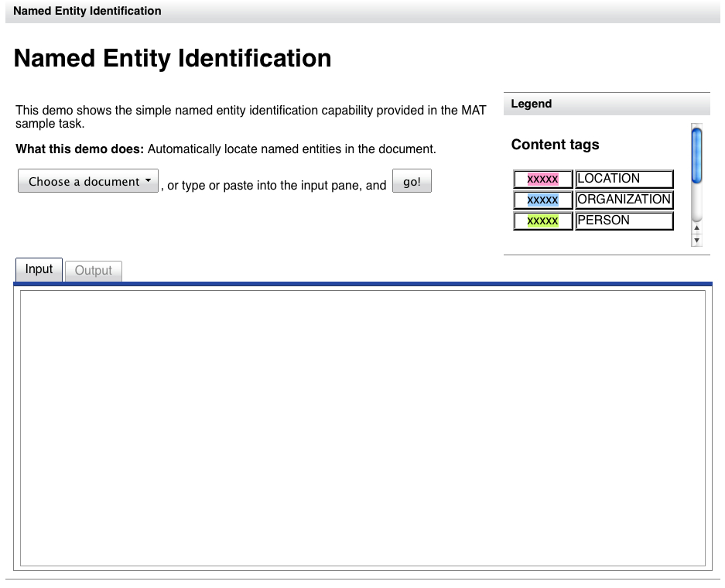Select the PERSON tag label
Screen dimensions: 725x588
624,220
